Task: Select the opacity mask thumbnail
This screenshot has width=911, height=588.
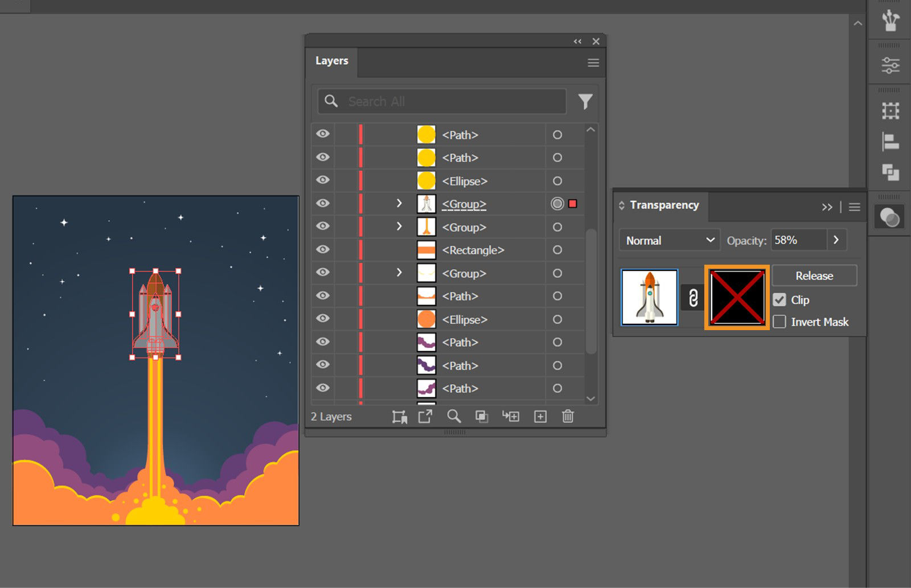Action: click(x=736, y=297)
